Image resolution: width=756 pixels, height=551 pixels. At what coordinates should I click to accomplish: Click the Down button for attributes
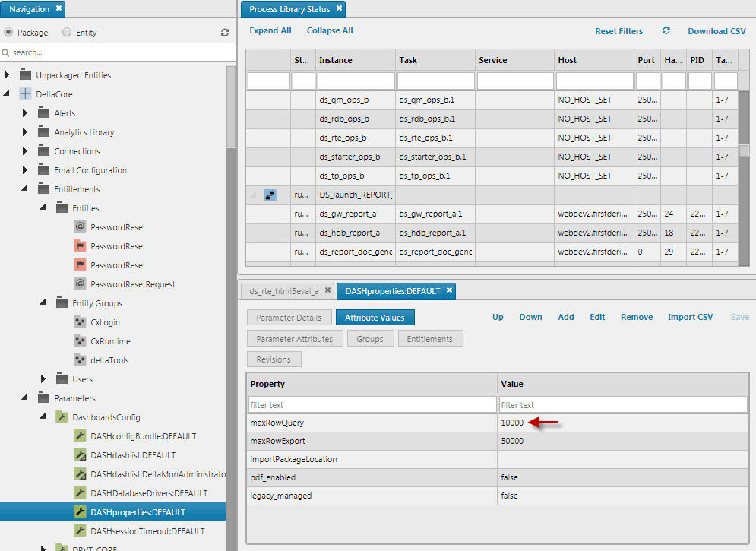tap(530, 317)
